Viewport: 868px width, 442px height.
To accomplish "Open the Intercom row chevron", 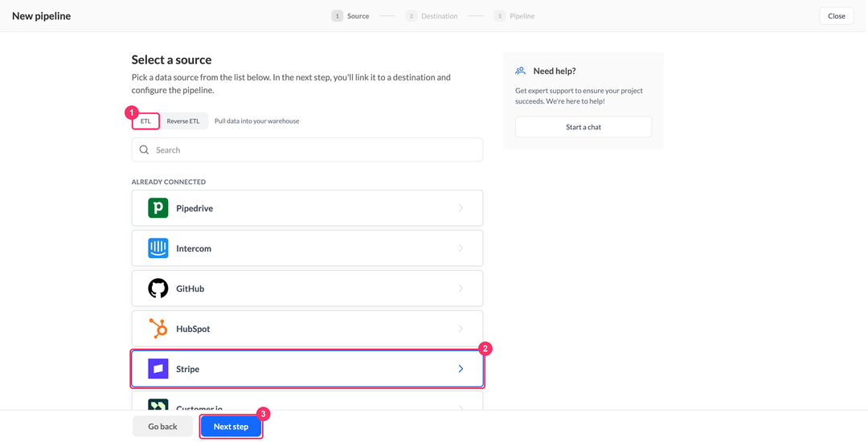I will (461, 248).
